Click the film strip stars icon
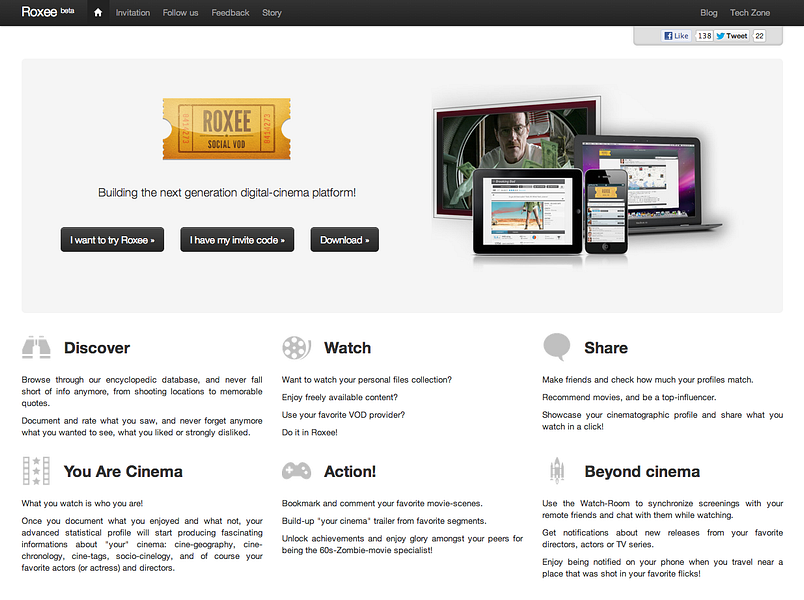This screenshot has width=804, height=600. pyautogui.click(x=36, y=471)
